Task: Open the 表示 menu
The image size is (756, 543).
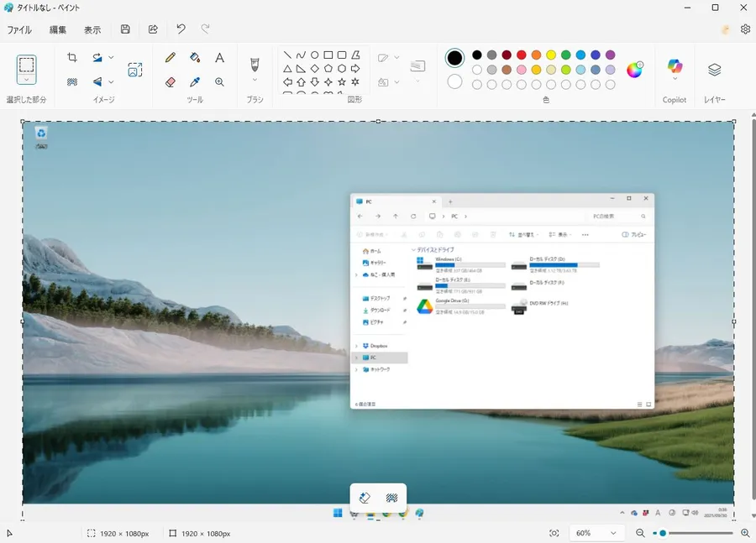Action: coord(92,29)
